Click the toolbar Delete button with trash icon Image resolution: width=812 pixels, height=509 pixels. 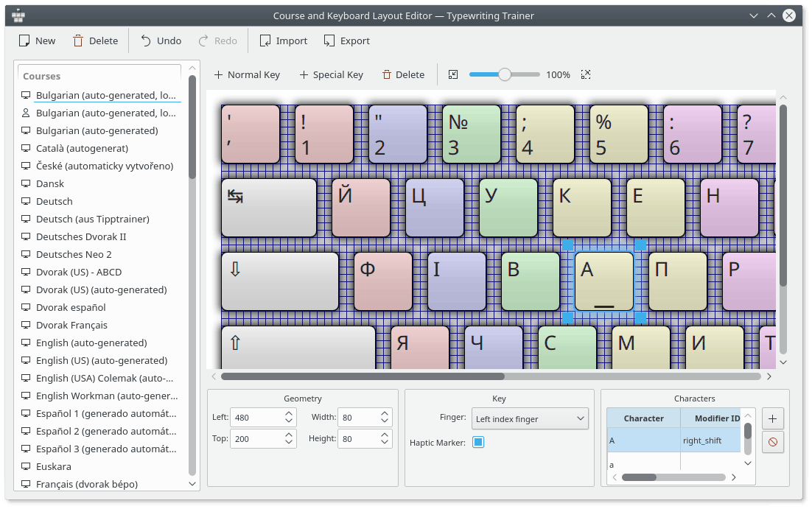click(95, 41)
